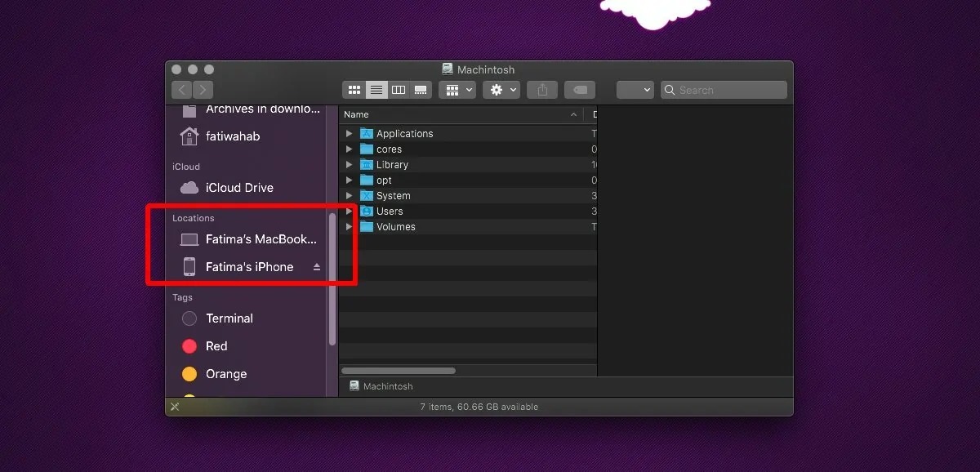Expand the System folder disclosure triangle

click(350, 196)
